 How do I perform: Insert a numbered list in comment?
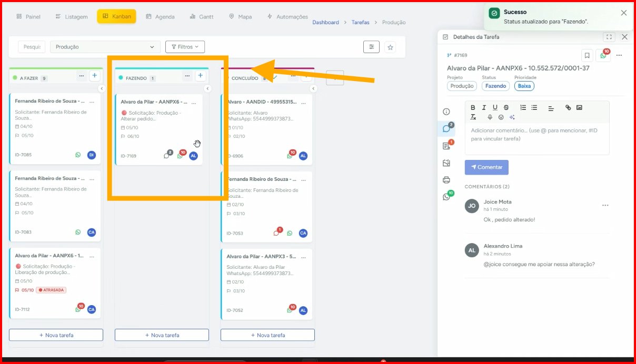(x=523, y=108)
